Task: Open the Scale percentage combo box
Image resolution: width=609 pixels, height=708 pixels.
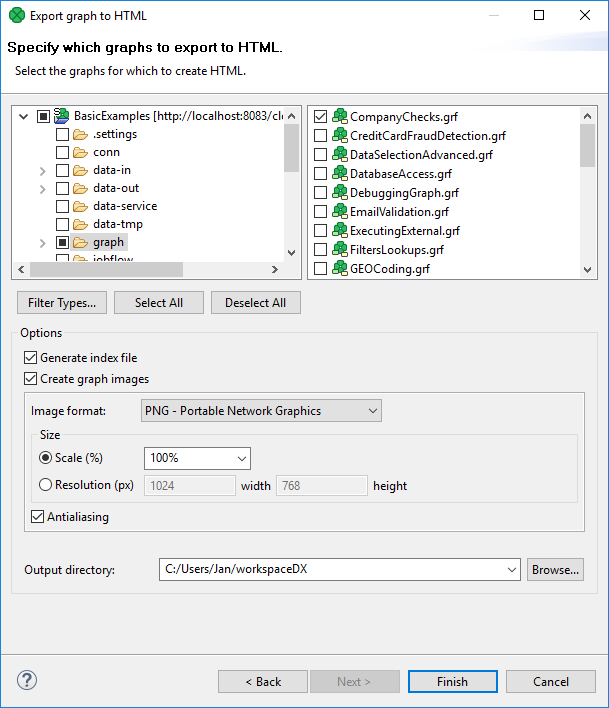Action: (197, 458)
